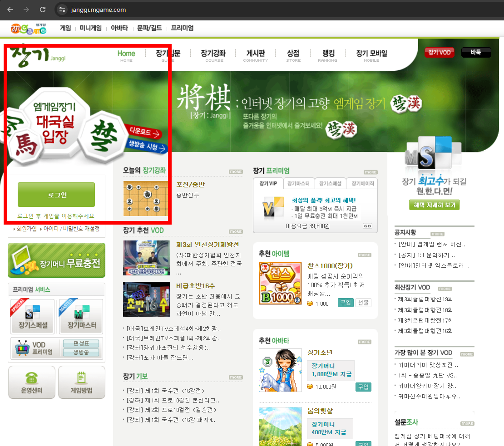
Task: Select the 장기스페셜 tab
Action: [330, 183]
